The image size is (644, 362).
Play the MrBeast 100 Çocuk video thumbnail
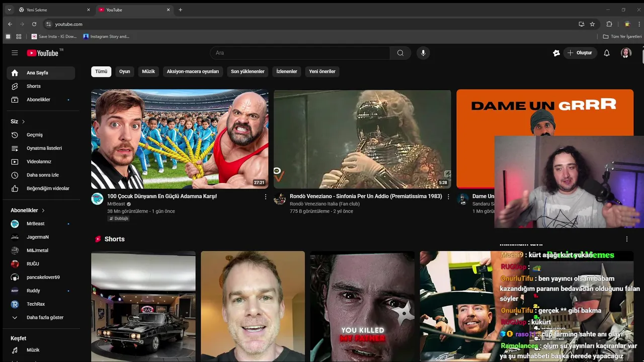point(180,139)
